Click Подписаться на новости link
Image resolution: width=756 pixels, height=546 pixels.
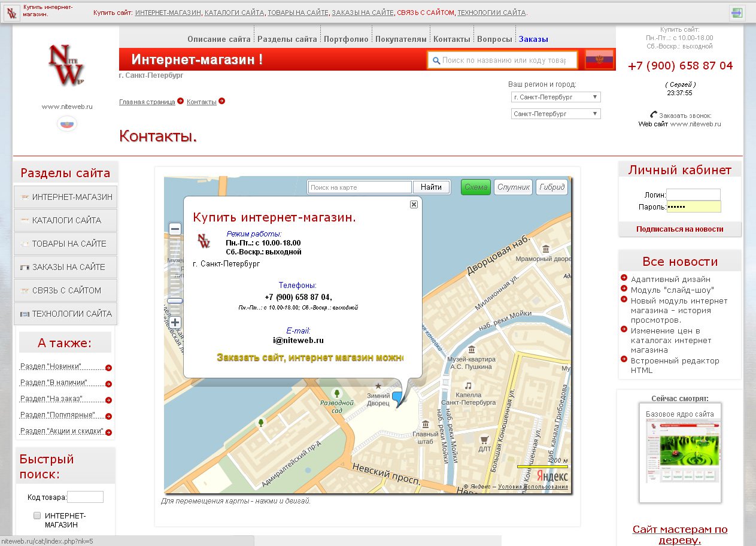coord(679,229)
